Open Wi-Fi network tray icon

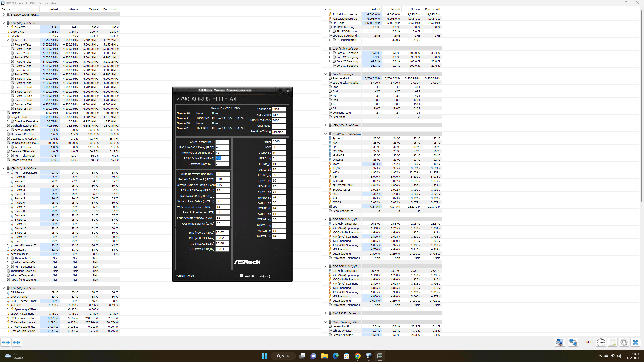[x=613, y=356]
